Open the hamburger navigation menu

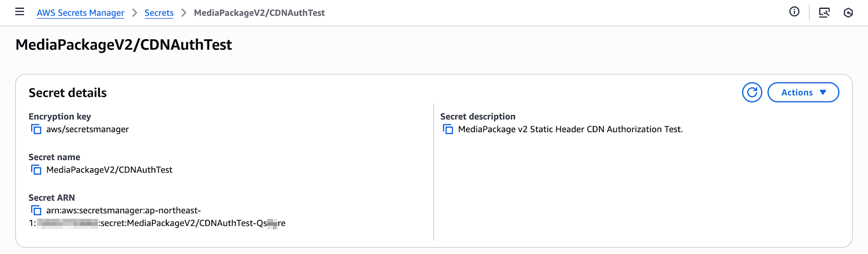coord(20,12)
